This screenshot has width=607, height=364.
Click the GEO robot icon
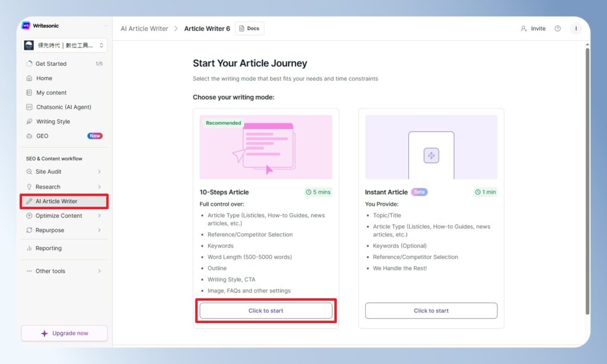29,136
